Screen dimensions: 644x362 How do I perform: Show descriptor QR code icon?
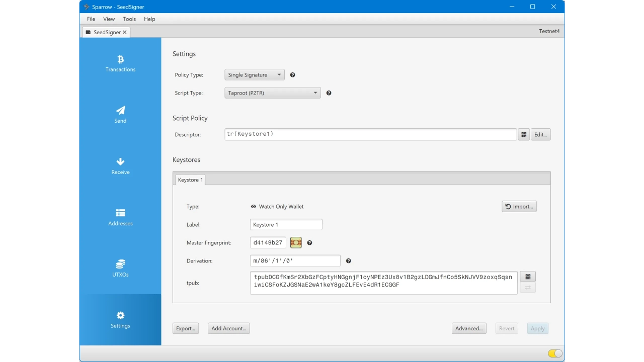coord(524,135)
